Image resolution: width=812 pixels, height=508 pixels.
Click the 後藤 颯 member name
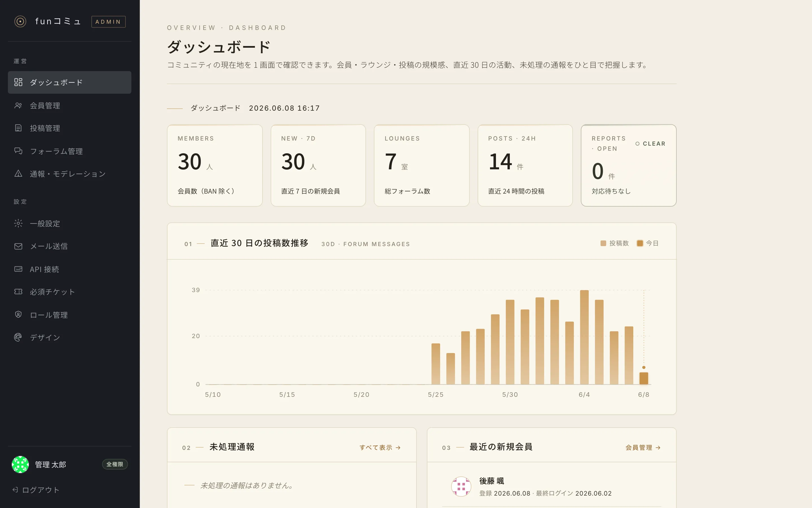491,481
